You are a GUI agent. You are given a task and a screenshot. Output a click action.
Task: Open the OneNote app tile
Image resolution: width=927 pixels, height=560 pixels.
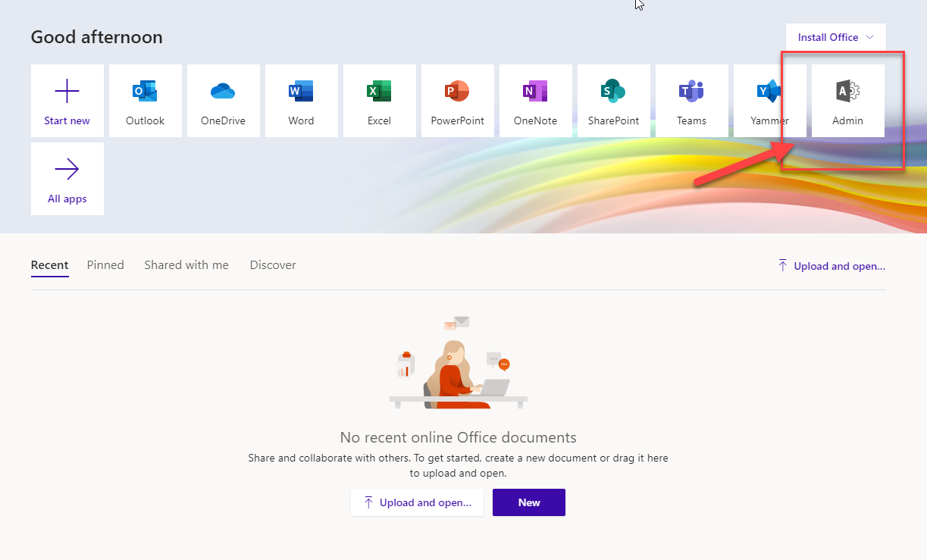click(x=535, y=101)
